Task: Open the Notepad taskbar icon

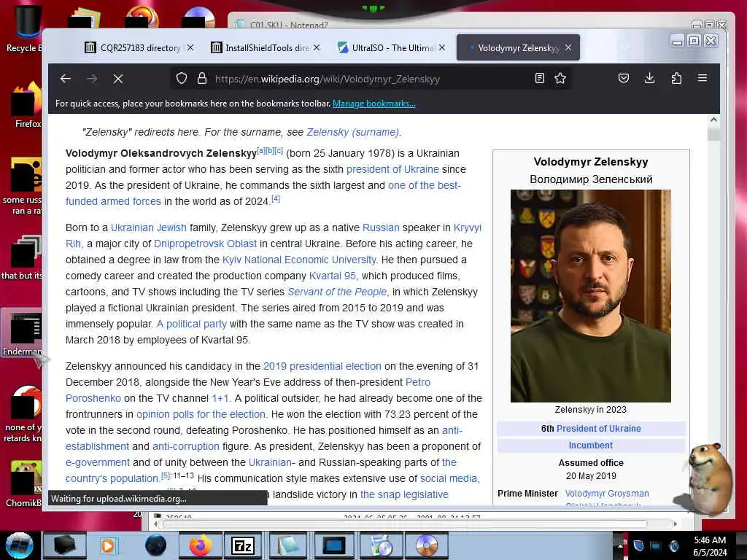Action: click(287, 545)
